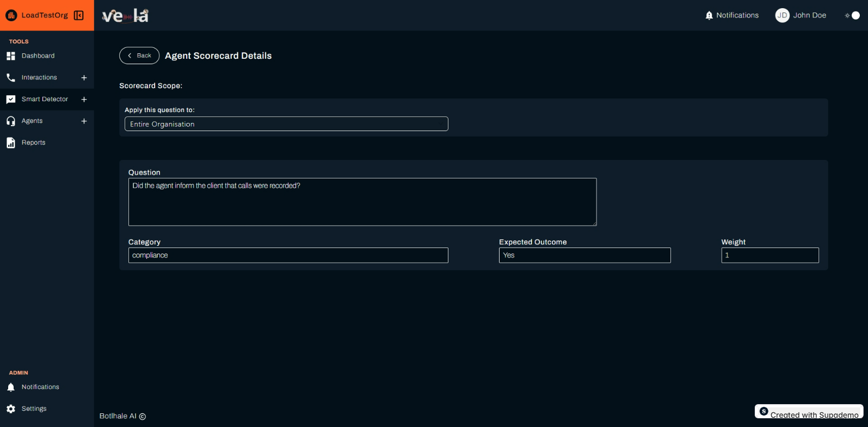Image resolution: width=868 pixels, height=427 pixels.
Task: Click the Vela logo
Action: 126,16
